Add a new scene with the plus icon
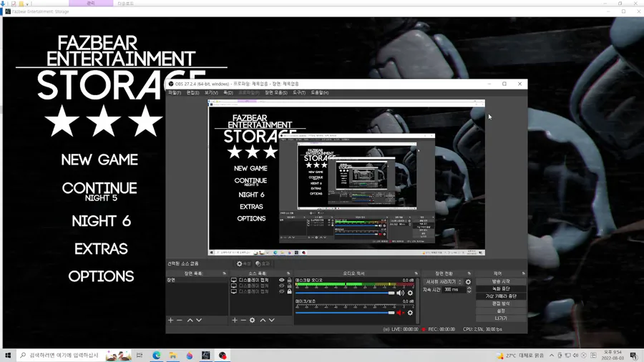Image resolution: width=644 pixels, height=362 pixels. click(x=170, y=320)
